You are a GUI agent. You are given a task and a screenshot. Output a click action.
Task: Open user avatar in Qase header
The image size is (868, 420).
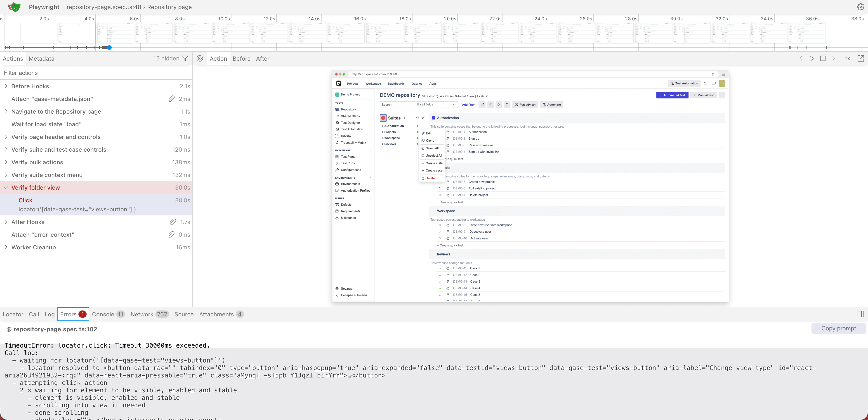(722, 83)
